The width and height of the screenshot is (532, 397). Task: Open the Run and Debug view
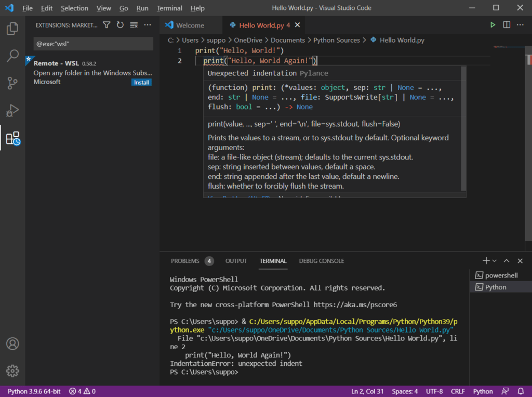(x=12, y=110)
